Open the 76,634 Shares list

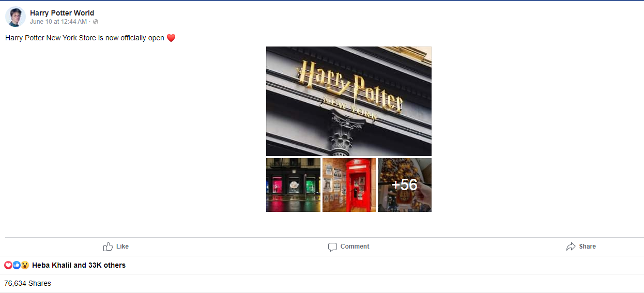pyautogui.click(x=27, y=283)
